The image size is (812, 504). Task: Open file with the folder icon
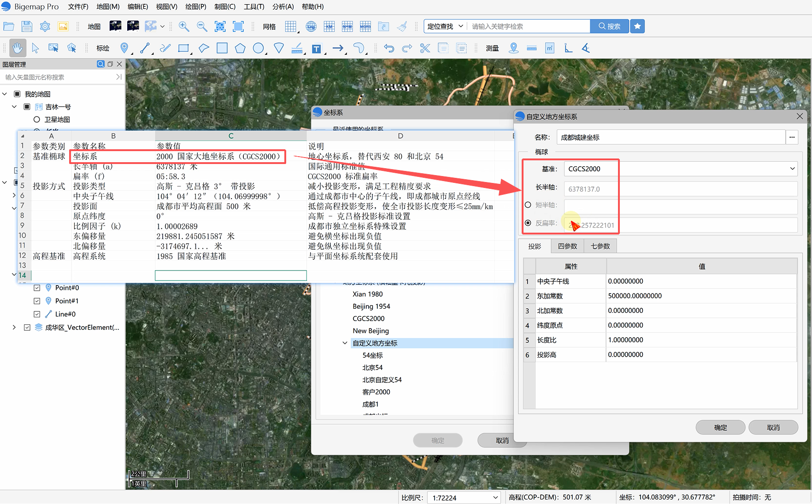pos(9,26)
